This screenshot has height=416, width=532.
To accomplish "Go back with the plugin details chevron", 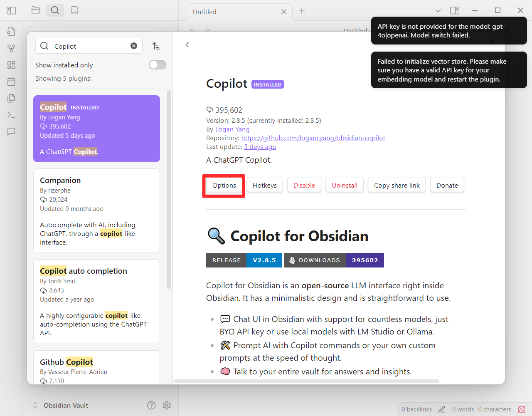I will tap(187, 45).
